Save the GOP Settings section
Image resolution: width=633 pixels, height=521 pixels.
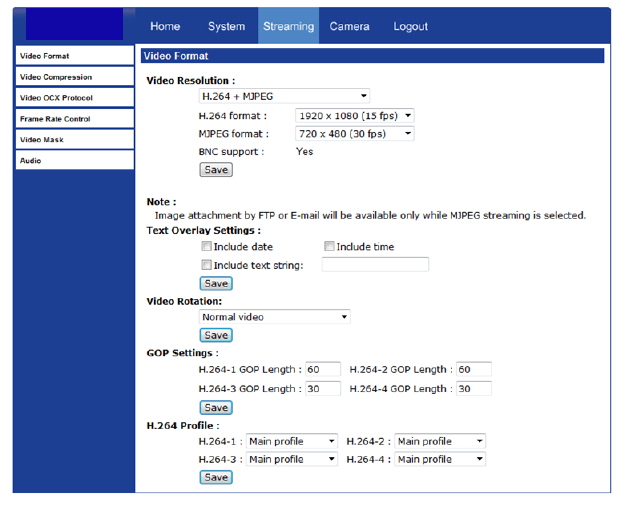coord(216,408)
